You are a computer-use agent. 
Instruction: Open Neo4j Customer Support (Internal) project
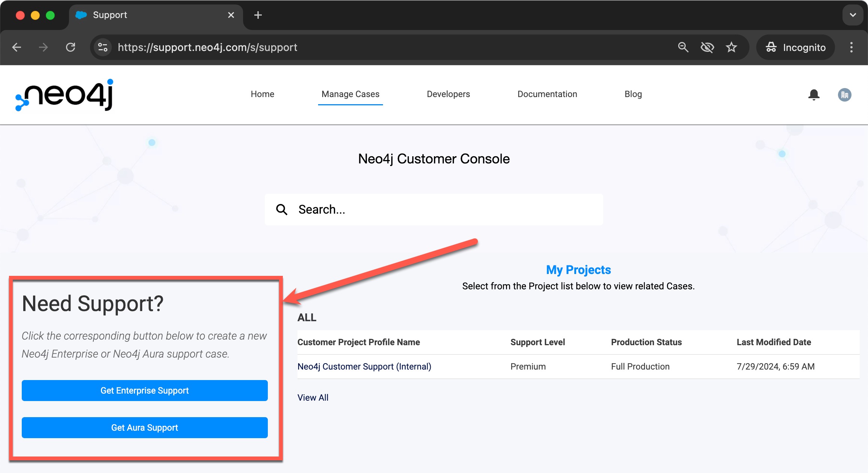click(364, 367)
